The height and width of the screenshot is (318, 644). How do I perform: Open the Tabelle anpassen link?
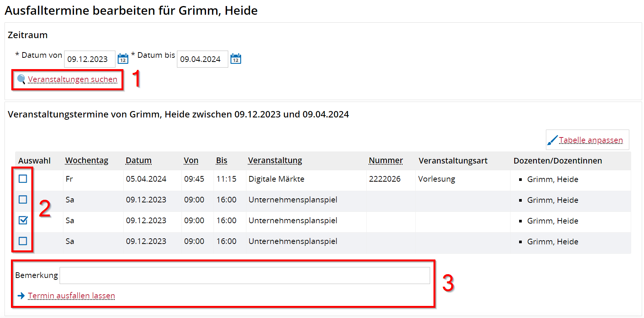[591, 140]
